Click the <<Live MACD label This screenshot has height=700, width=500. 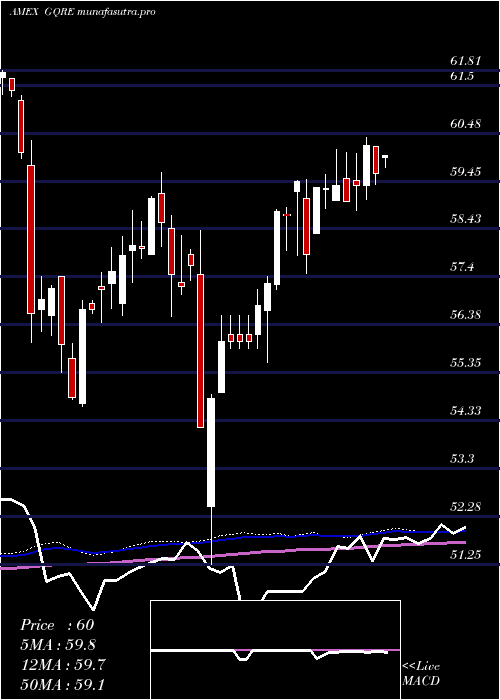click(421, 674)
